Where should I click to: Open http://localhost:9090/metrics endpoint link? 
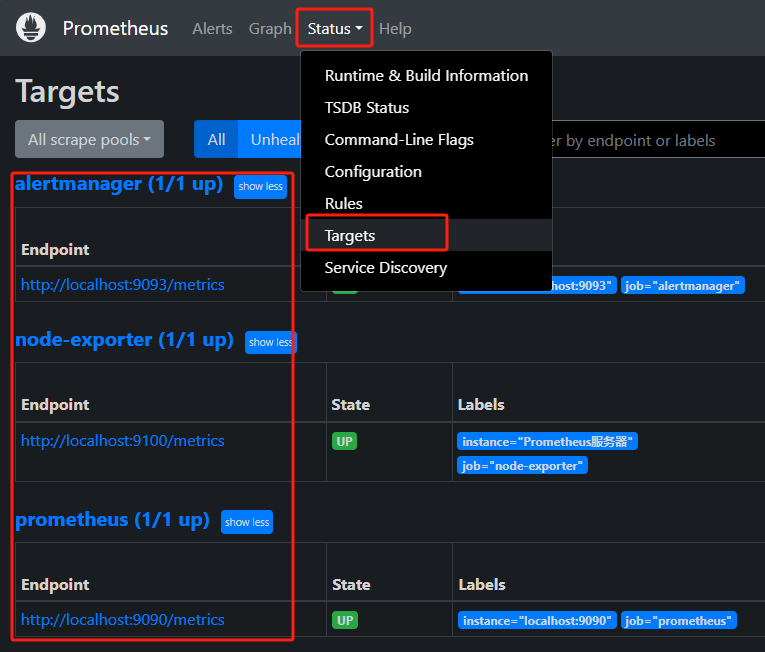point(123,620)
